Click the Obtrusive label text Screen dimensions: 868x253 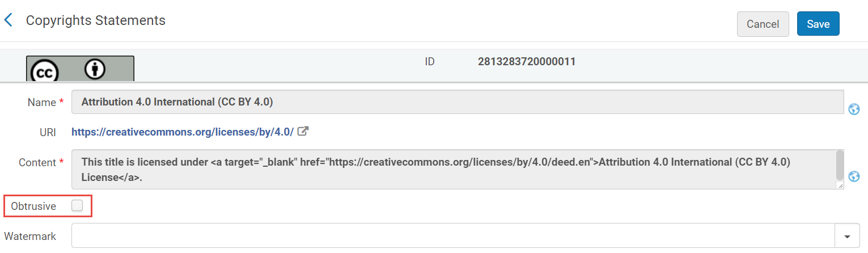click(33, 206)
